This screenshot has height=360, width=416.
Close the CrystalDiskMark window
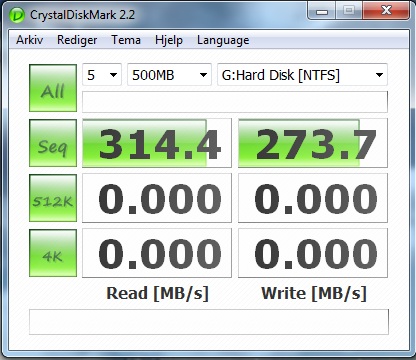tap(386, 11)
